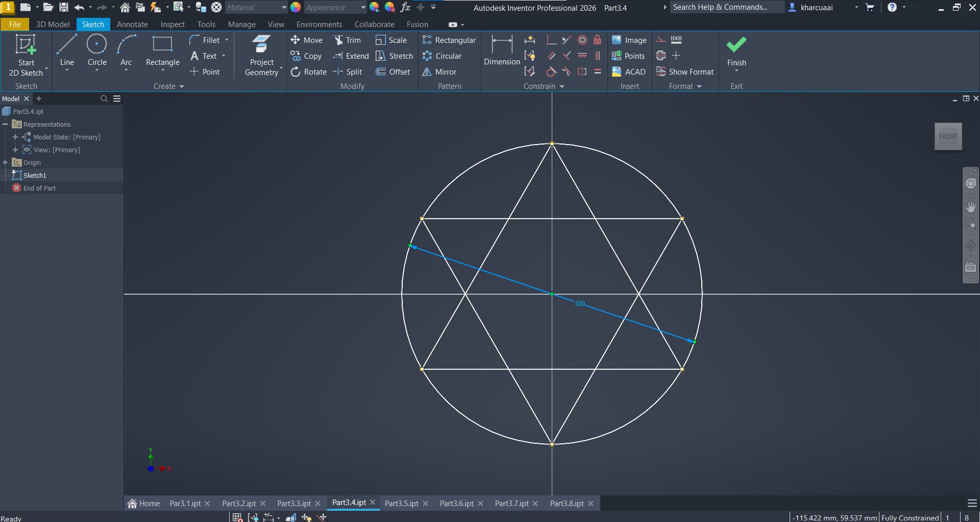
Task: Click the Search Help & Commands field
Action: 726,8
